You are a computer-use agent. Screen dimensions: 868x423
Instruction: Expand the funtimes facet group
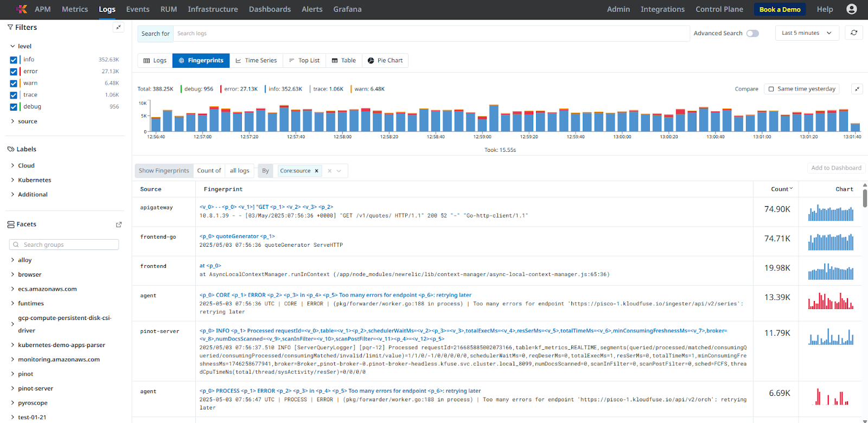click(12, 304)
